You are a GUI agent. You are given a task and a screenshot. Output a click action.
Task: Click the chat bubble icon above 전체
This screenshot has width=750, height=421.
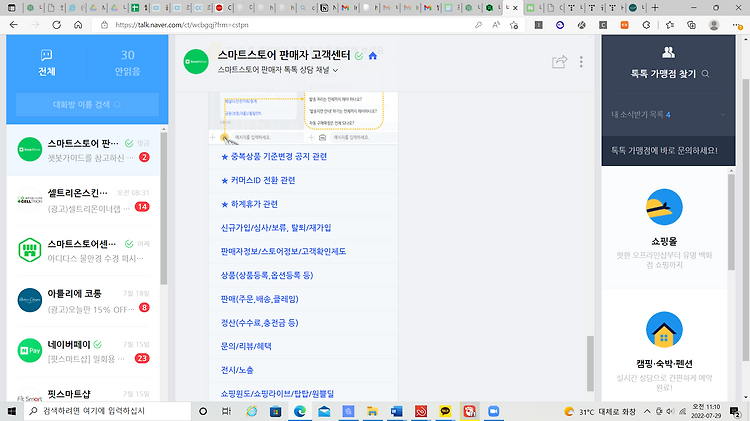(x=46, y=55)
